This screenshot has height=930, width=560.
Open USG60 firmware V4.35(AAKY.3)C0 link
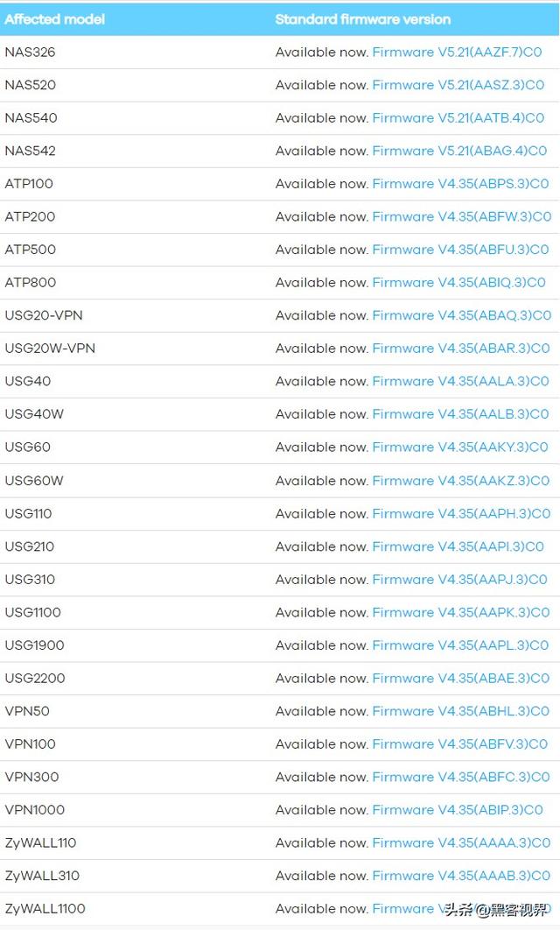tap(460, 447)
